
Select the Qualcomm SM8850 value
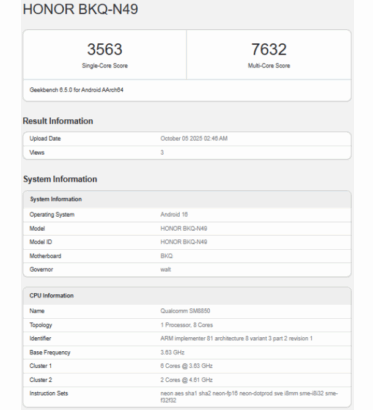185,311
